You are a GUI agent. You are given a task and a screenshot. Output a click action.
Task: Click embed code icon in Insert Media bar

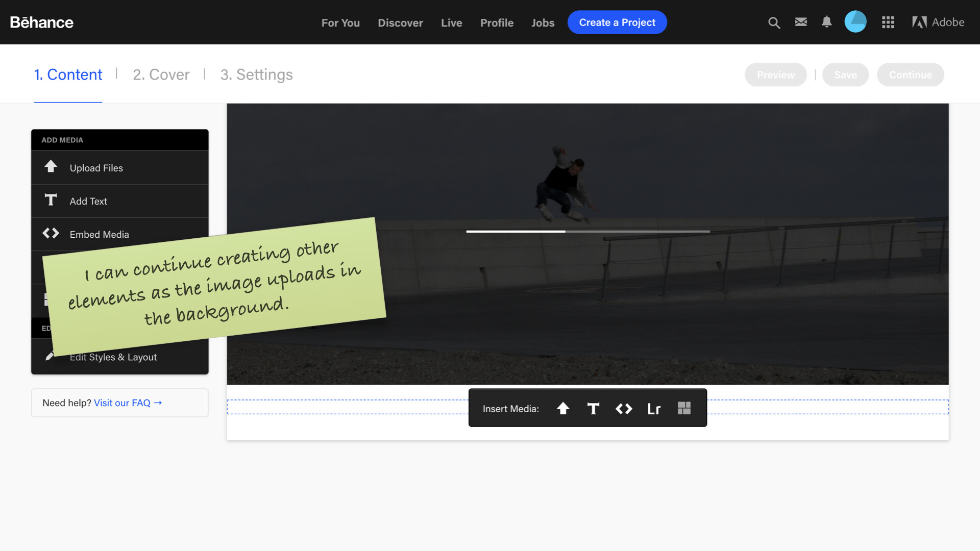(624, 409)
